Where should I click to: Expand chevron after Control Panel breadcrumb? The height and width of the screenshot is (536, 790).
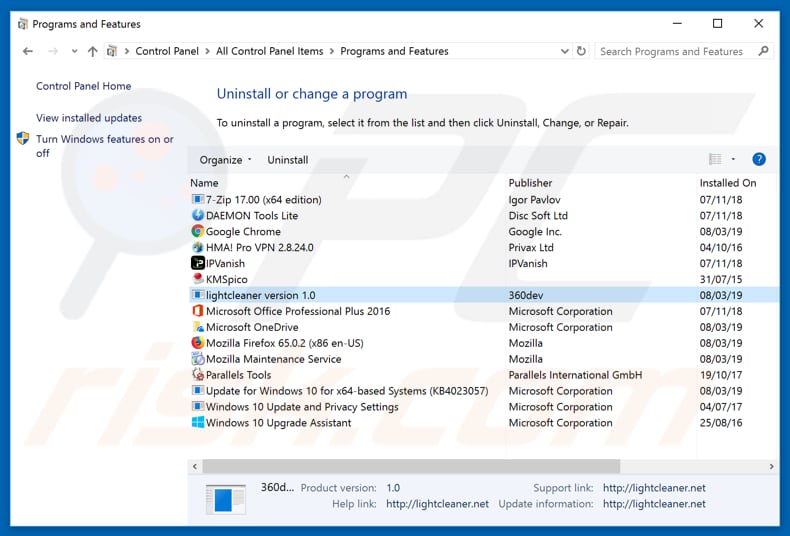click(207, 51)
